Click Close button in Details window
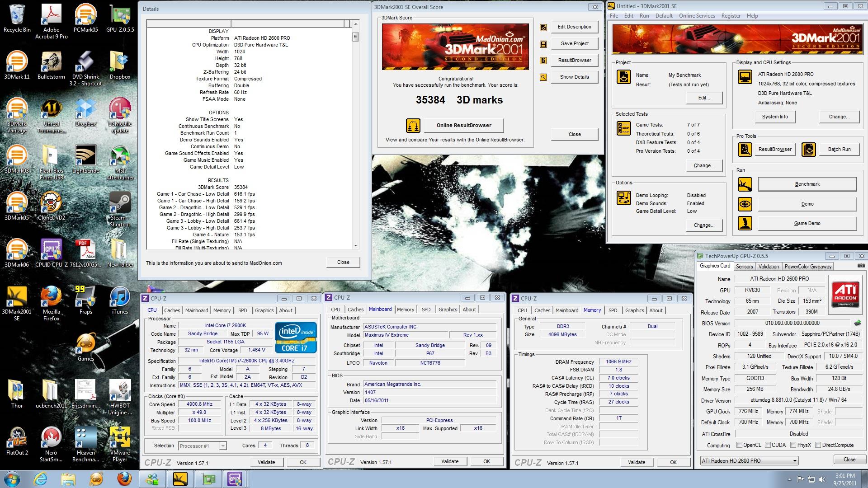Image resolution: width=868 pixels, height=488 pixels. point(343,263)
